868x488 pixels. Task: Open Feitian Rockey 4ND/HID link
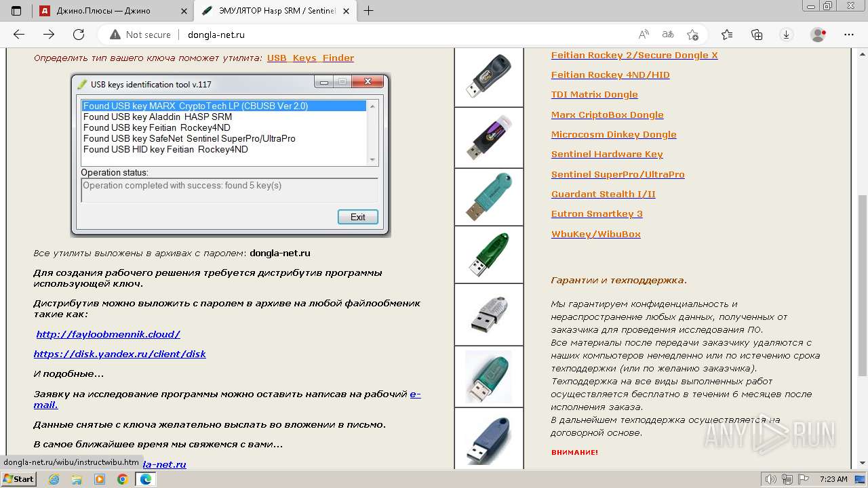click(x=610, y=75)
